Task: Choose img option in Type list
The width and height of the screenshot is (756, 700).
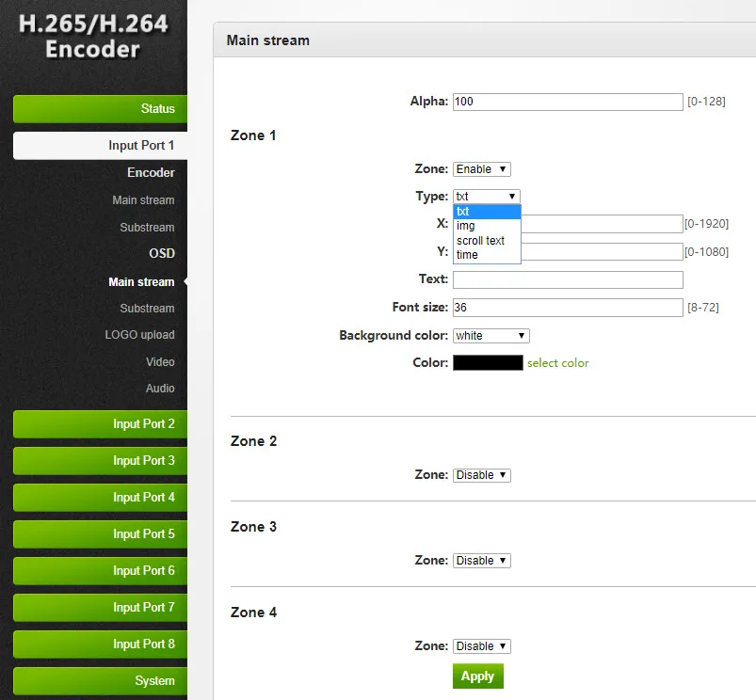Action: pos(487,226)
